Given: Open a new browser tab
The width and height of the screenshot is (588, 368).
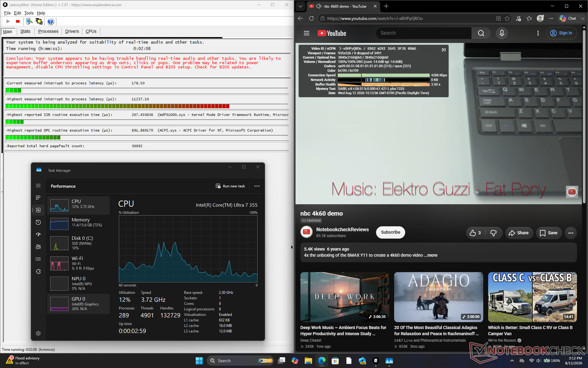Looking at the screenshot, I should [x=386, y=6].
